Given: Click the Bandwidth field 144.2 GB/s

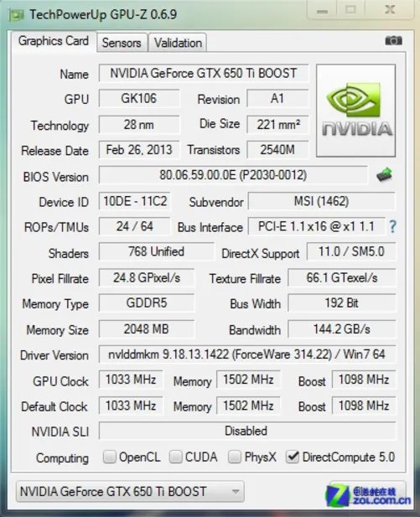Looking at the screenshot, I should click(341, 329).
